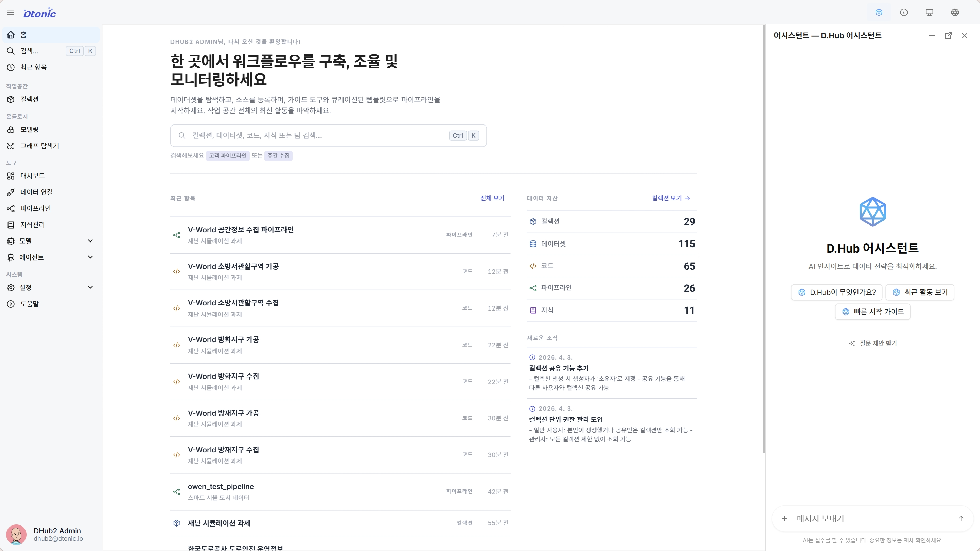The image size is (980, 551).
Task: Click D.Hub이 무엇인가요? suggestion button
Action: [x=837, y=293]
